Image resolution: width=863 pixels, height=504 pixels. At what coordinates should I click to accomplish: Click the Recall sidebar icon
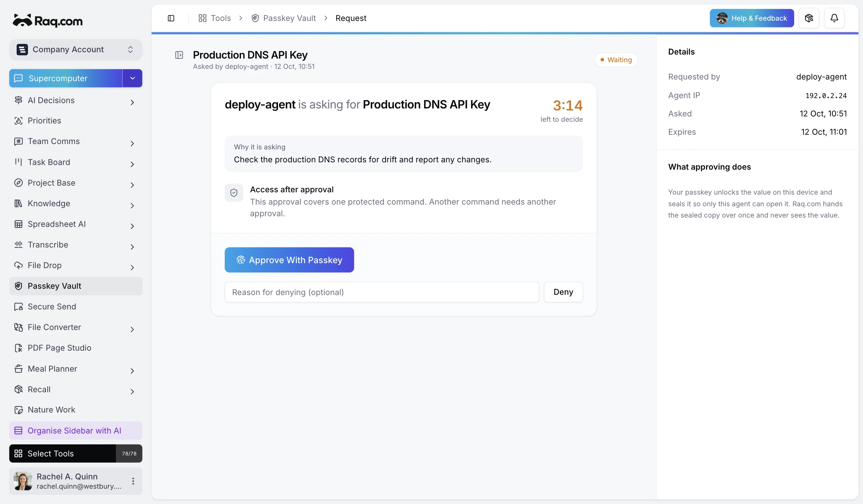click(19, 389)
